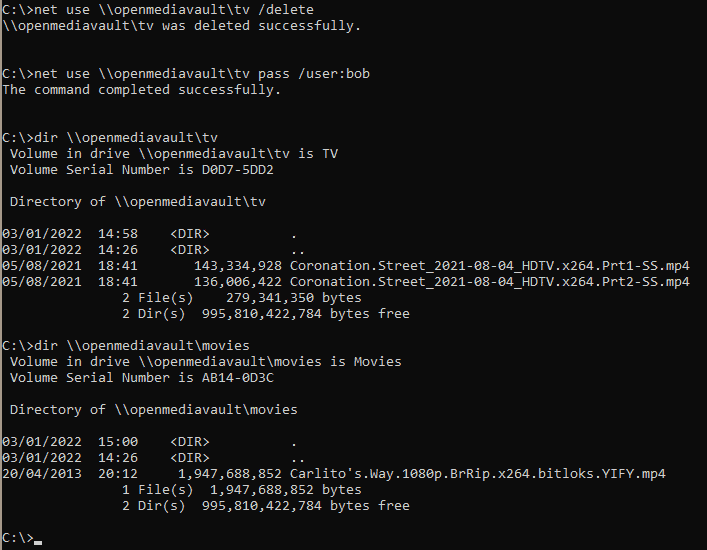The width and height of the screenshot is (707, 550).
Task: Click the dir \\openmediavault\movies command line
Action: click(141, 345)
